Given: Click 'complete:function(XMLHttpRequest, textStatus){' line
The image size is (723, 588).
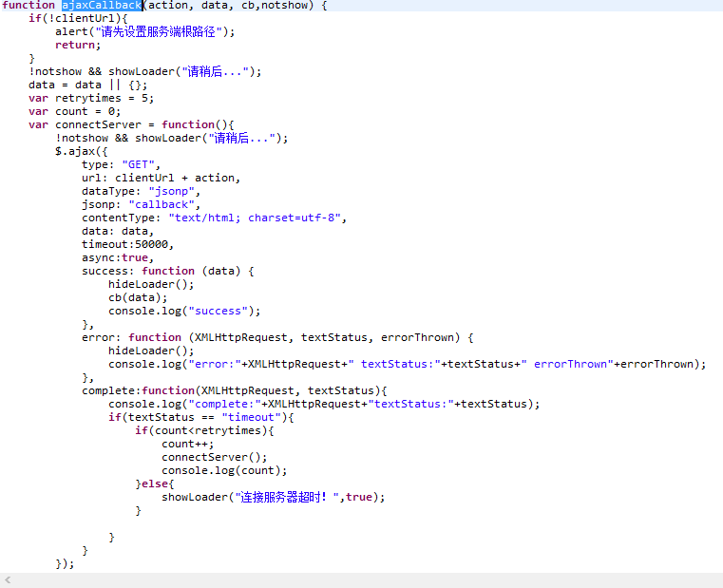Looking at the screenshot, I should 235,390.
